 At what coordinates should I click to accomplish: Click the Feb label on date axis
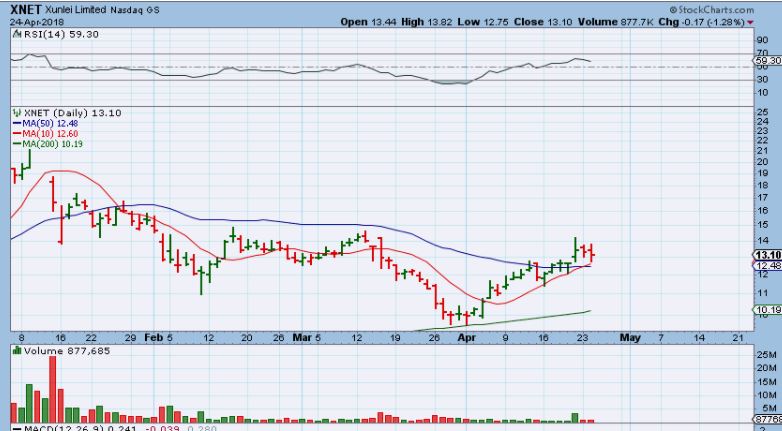[x=154, y=338]
